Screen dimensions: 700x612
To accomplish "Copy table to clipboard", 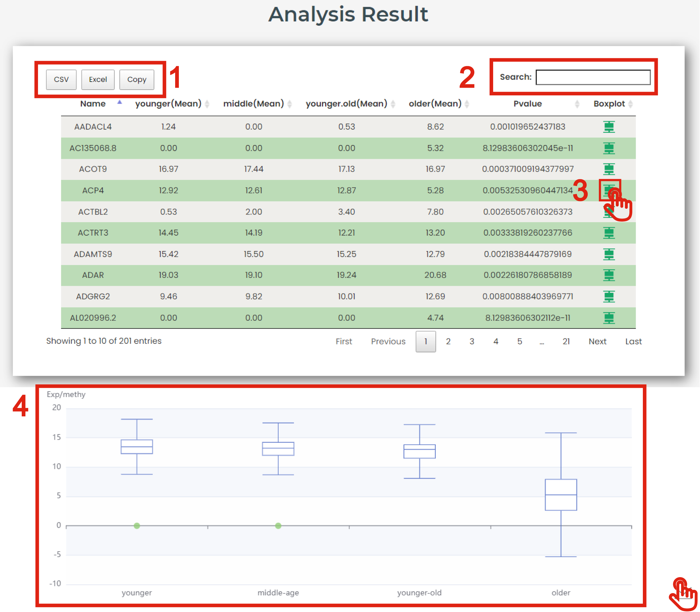I will click(x=137, y=80).
